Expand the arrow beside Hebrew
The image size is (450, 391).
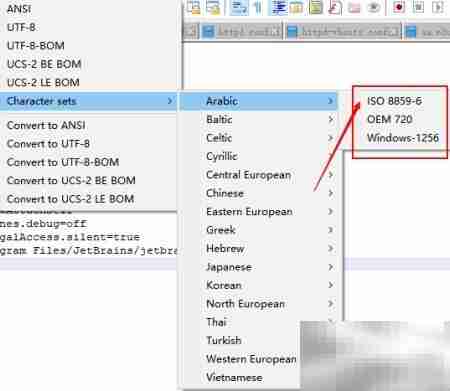coord(330,249)
